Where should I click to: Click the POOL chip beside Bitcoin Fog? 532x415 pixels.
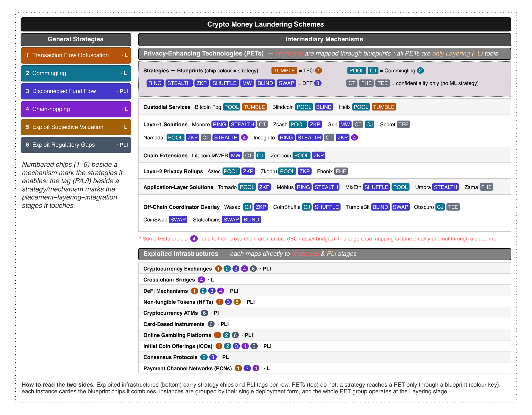(x=232, y=107)
